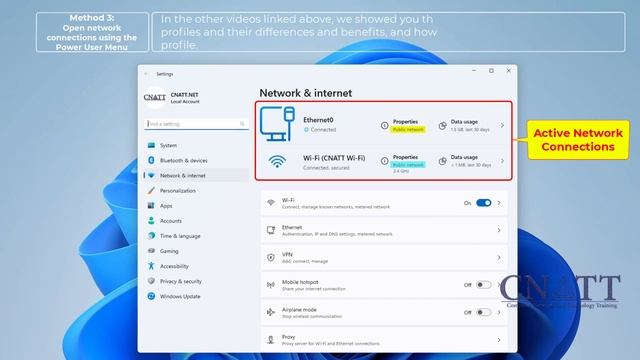Click Ethernet0 Data usage pie icon
Image resolution: width=640 pixels, height=360 pixels.
coord(442,126)
